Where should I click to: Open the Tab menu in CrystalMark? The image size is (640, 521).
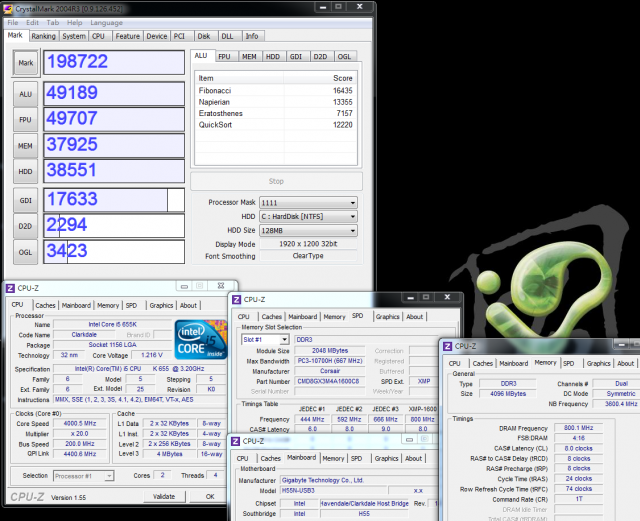point(53,22)
